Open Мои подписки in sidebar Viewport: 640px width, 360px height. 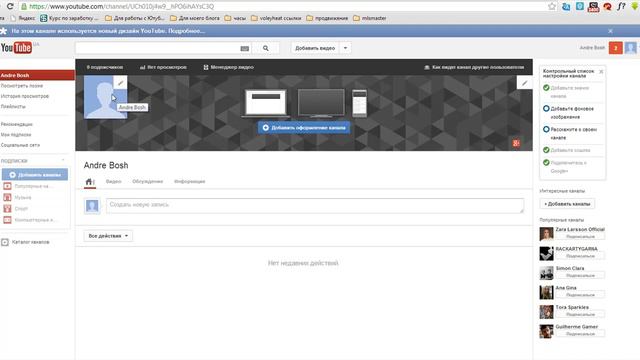16,135
